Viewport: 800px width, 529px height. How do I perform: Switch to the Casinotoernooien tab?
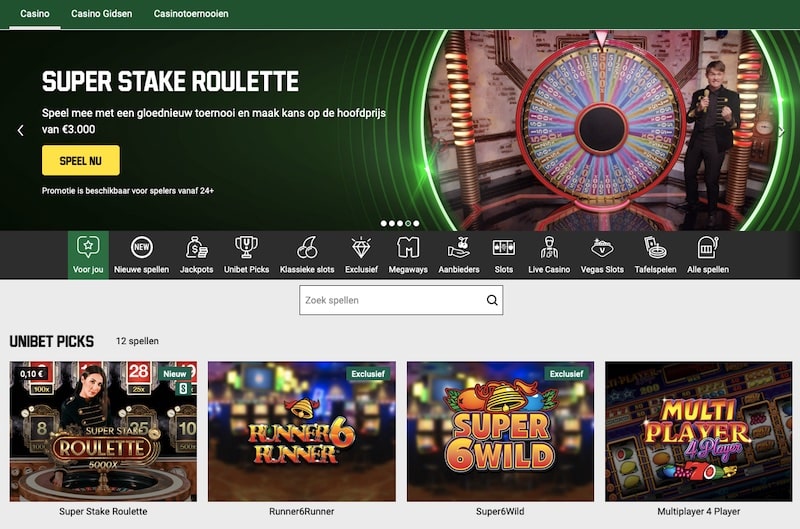pyautogui.click(x=191, y=14)
